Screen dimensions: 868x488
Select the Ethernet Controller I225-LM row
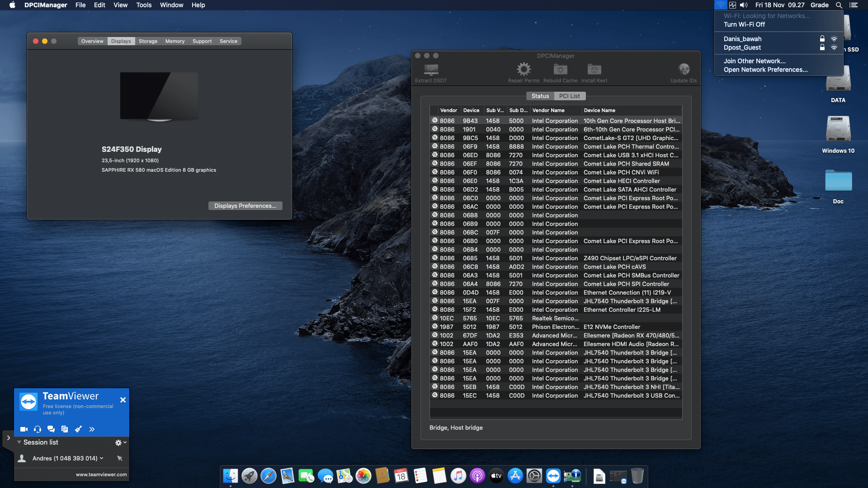pyautogui.click(x=556, y=310)
